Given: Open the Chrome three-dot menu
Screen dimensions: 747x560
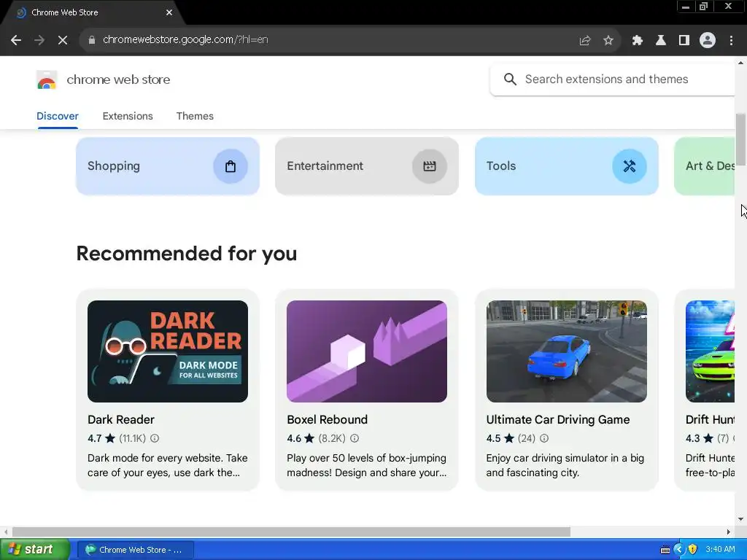Looking at the screenshot, I should tap(731, 41).
